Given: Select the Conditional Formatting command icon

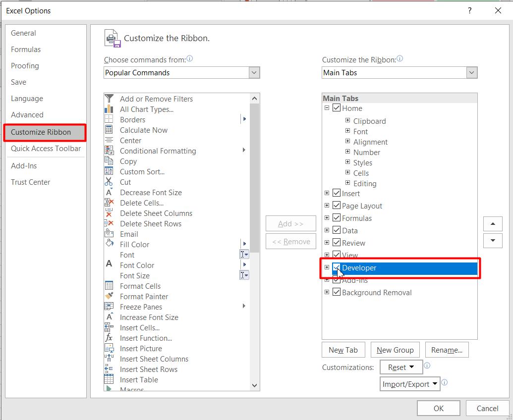Looking at the screenshot, I should 110,151.
